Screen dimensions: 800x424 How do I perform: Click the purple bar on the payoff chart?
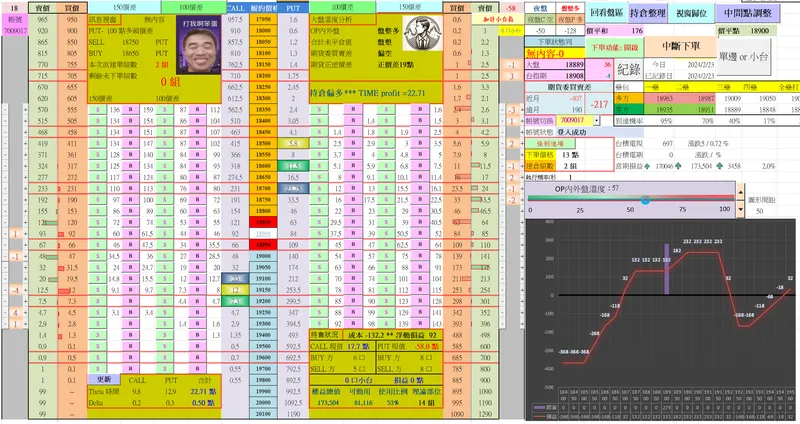coord(666,269)
